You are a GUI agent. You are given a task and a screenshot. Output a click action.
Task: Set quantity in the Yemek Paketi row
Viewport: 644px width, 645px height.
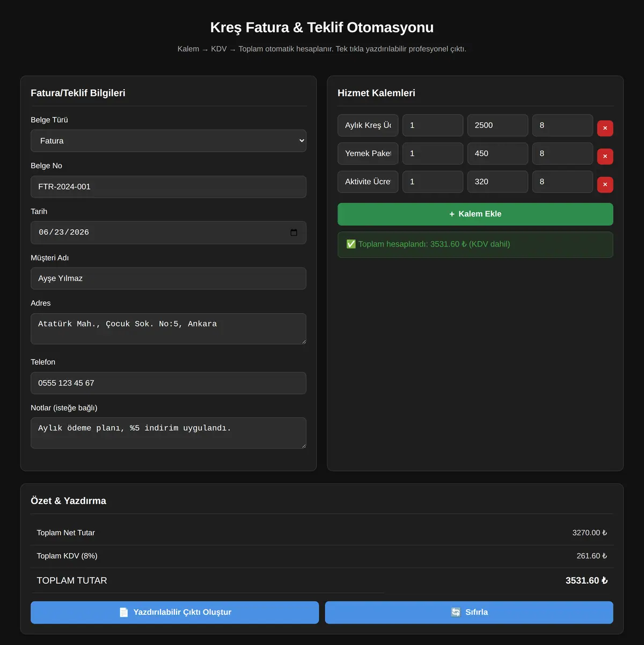[433, 154]
